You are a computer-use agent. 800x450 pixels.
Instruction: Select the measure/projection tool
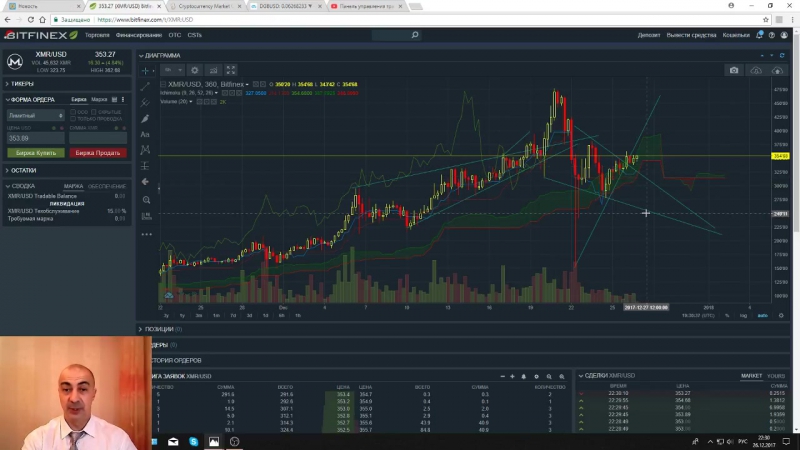pos(145,166)
